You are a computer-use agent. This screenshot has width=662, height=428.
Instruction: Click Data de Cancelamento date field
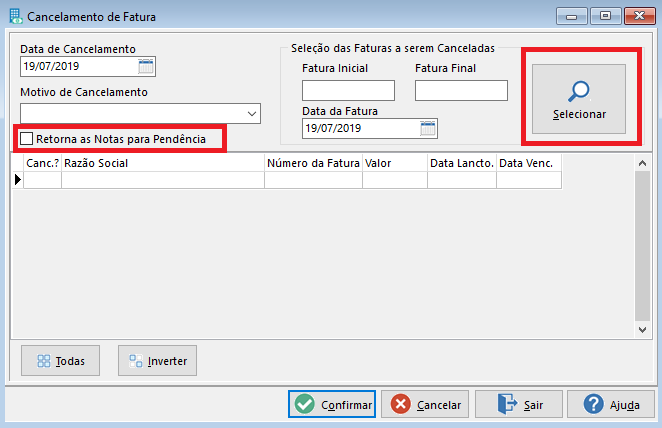[x=79, y=67]
